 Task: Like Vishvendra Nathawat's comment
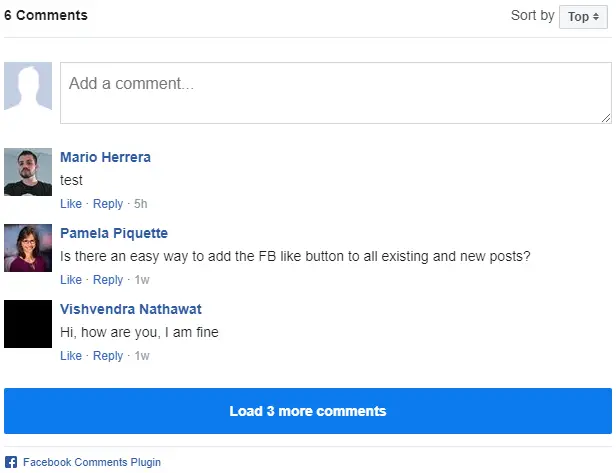point(71,356)
